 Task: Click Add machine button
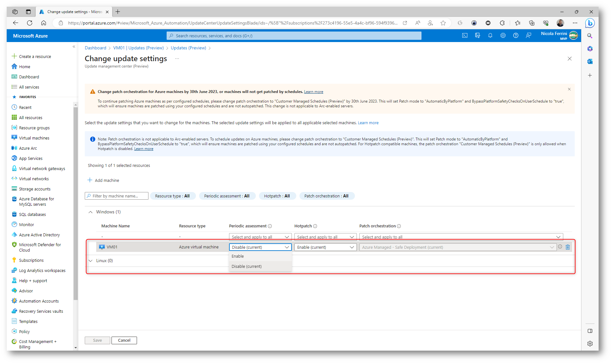[103, 180]
